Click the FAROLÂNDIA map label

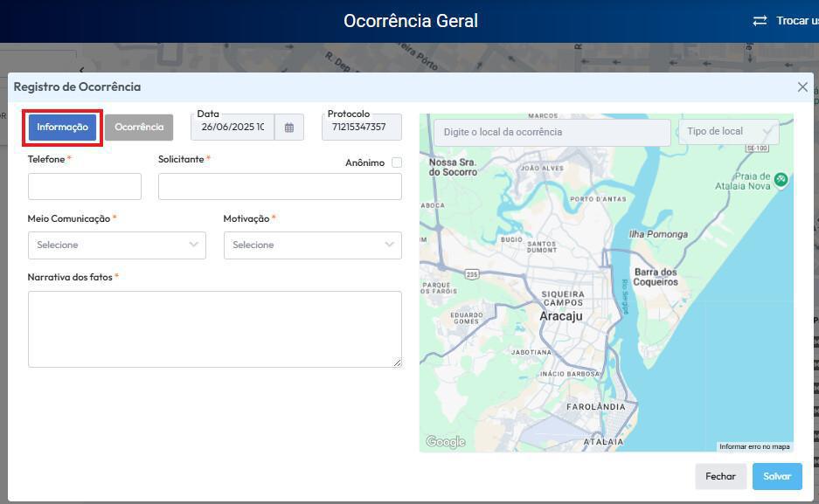pos(595,407)
